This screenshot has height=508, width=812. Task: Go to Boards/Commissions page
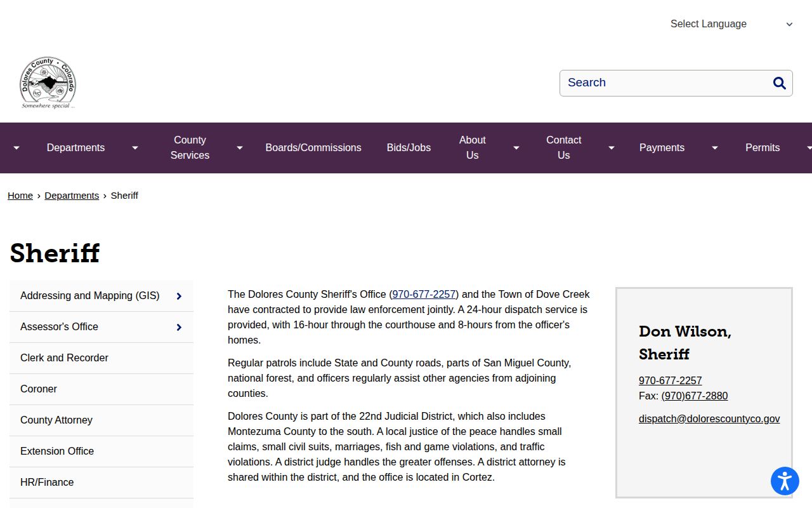pyautogui.click(x=313, y=148)
